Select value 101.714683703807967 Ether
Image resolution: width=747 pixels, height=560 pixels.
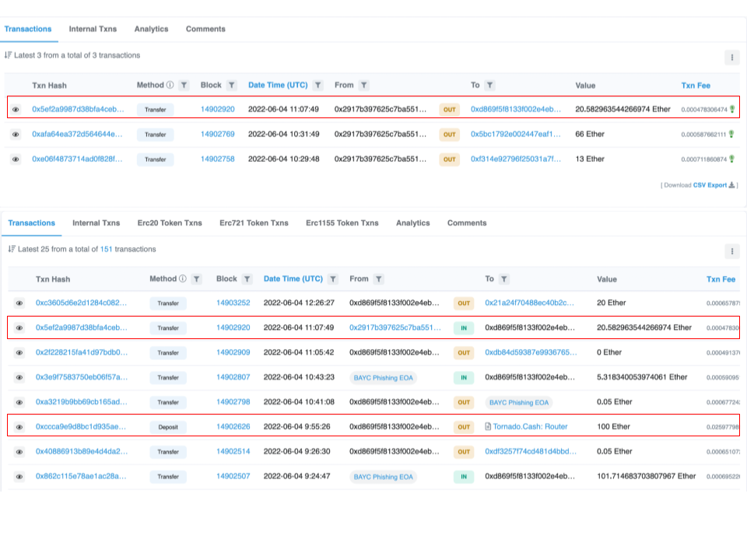[647, 476]
